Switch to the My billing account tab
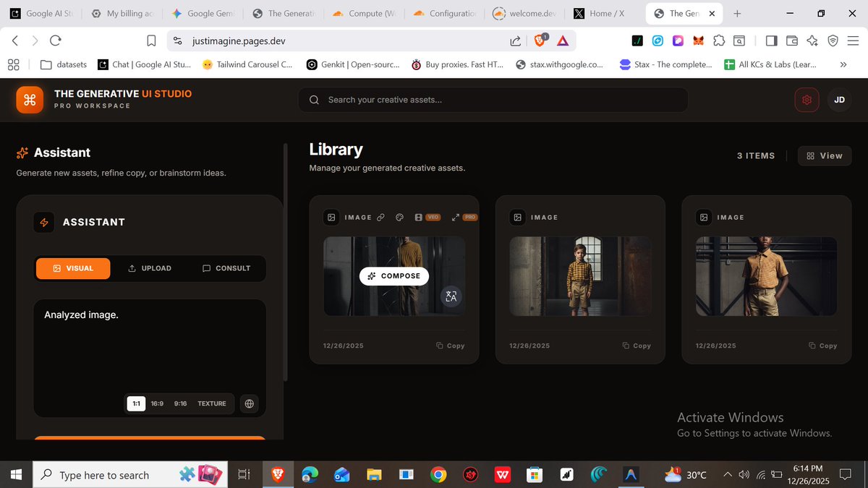868x488 pixels. (x=122, y=13)
